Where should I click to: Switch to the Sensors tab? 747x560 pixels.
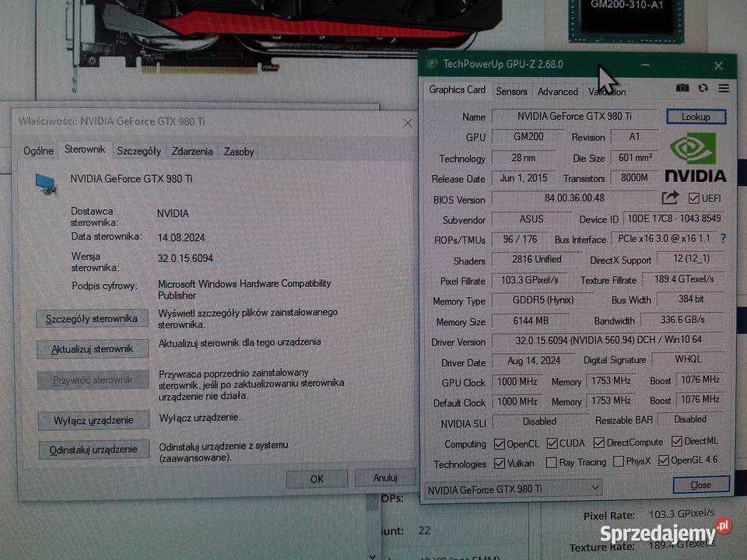(x=511, y=91)
